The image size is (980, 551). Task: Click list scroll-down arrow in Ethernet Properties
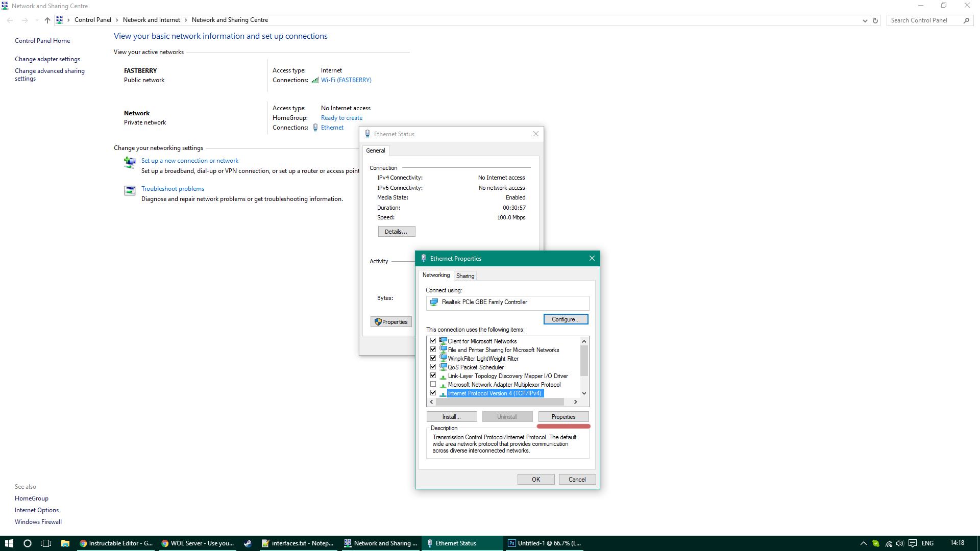pyautogui.click(x=584, y=393)
